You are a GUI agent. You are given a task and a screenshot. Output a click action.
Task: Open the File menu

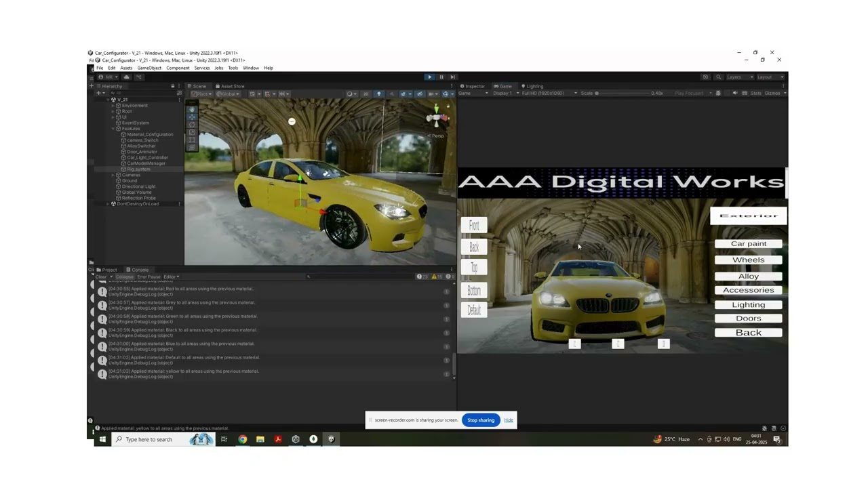tap(100, 68)
